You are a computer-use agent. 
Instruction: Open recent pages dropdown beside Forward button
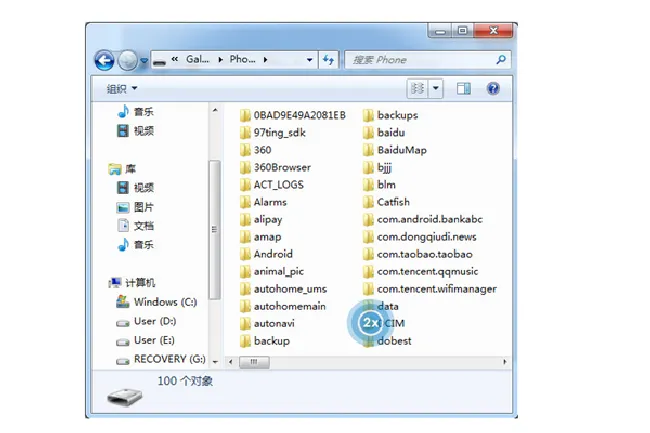point(144,60)
